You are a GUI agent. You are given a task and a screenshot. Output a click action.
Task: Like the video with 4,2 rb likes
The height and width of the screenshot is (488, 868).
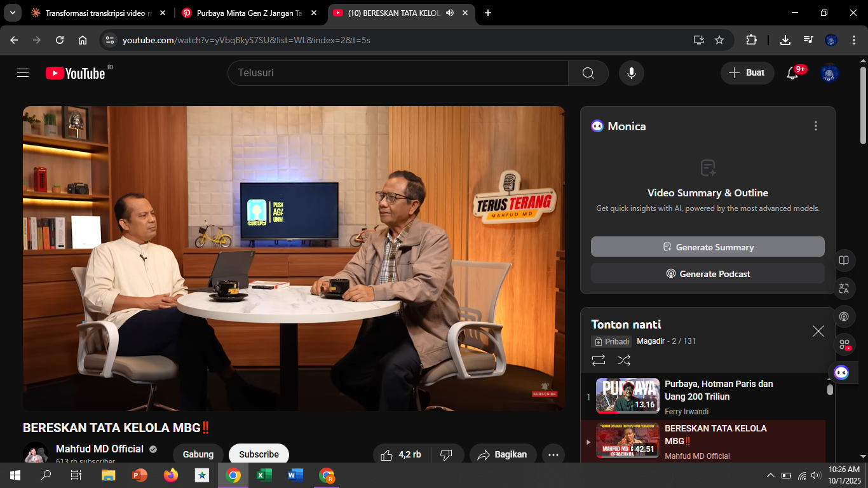tap(401, 454)
